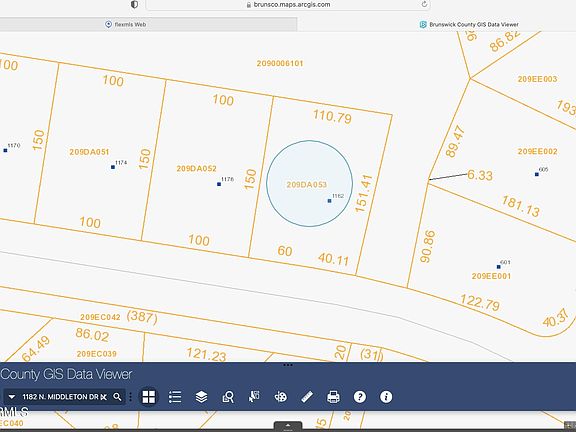The height and width of the screenshot is (432, 576).
Task: Click the three-dot panel divider handle
Action: point(288,365)
